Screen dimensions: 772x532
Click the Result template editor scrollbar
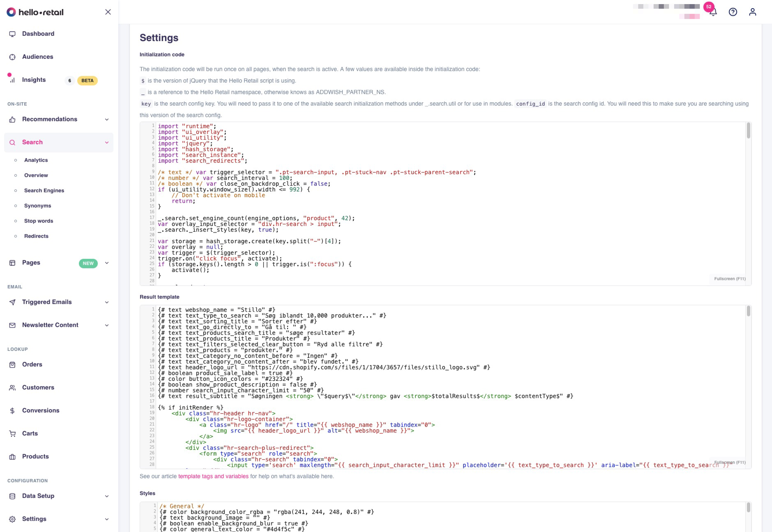749,311
